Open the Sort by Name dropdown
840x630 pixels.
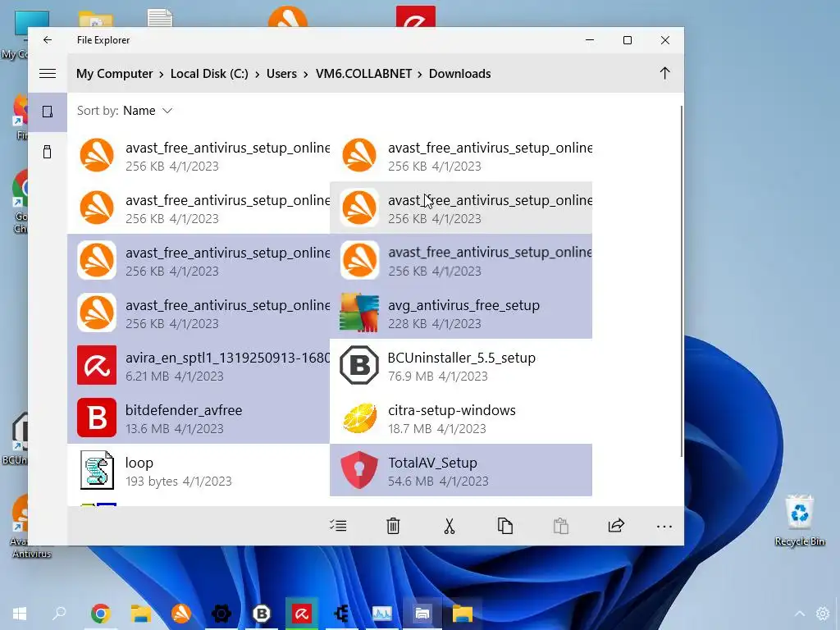click(x=125, y=111)
